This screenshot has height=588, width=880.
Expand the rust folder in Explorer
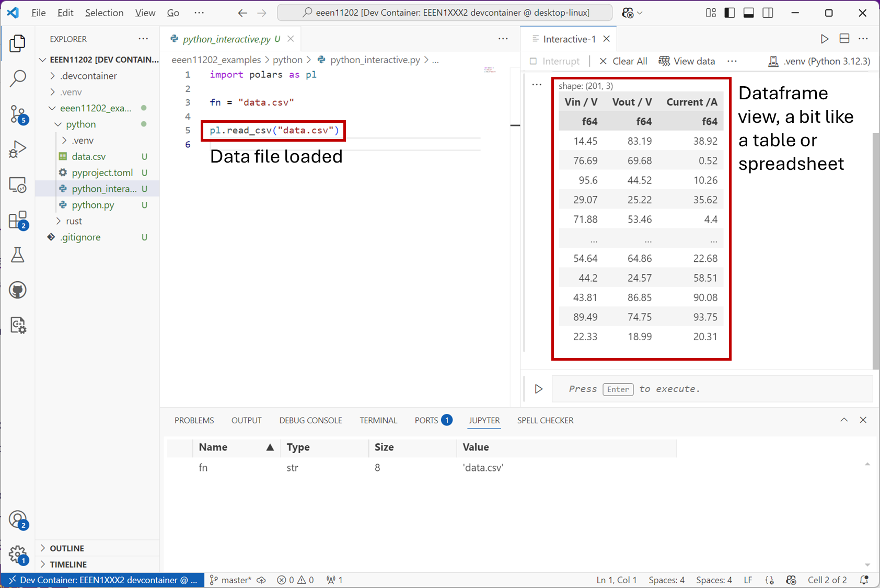pyautogui.click(x=74, y=221)
